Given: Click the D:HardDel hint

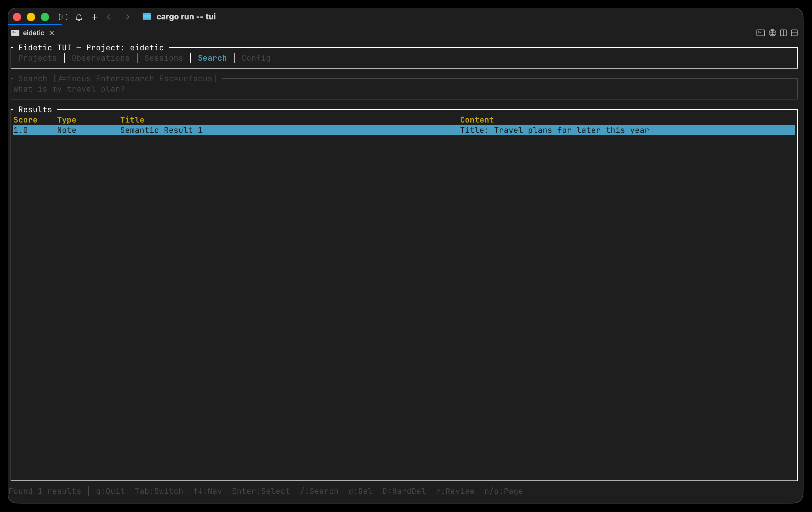Looking at the screenshot, I should [404, 491].
